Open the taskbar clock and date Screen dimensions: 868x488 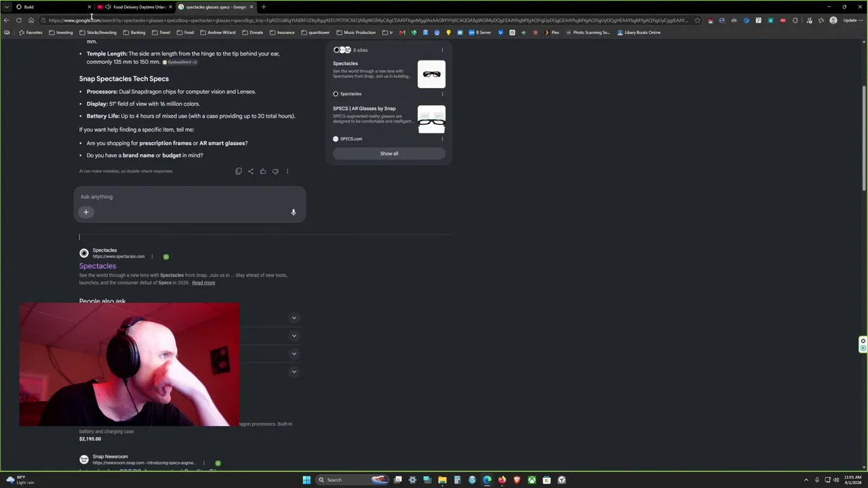[x=853, y=480]
